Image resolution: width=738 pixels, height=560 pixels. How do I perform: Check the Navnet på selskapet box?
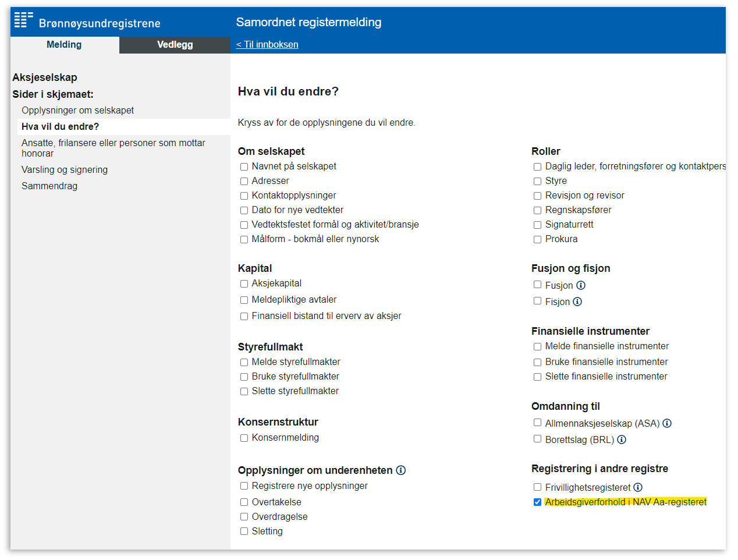point(244,167)
